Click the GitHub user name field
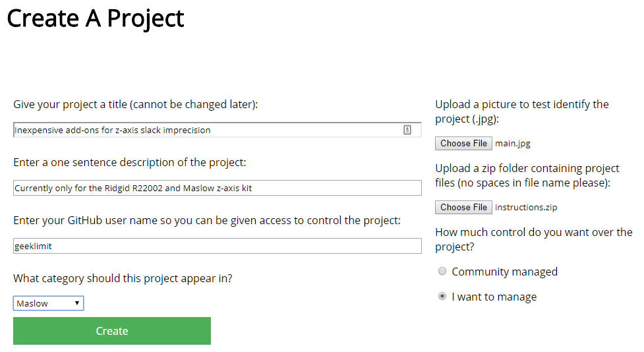This screenshot has width=644, height=352. 217,246
